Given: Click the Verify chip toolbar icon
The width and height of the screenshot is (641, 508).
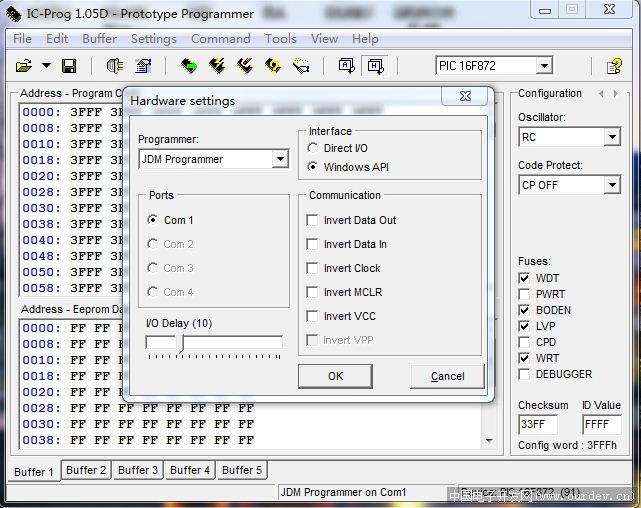Looking at the screenshot, I should click(x=273, y=66).
